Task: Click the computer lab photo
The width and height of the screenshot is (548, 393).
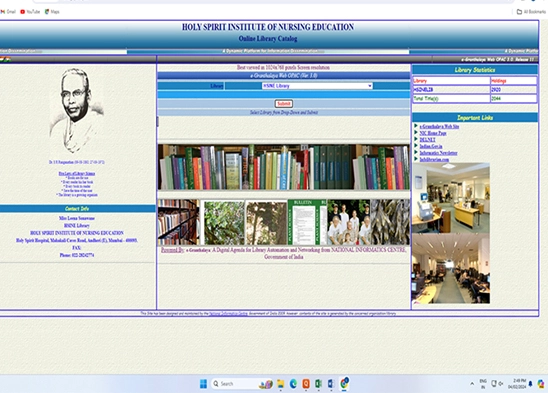Action: click(x=451, y=269)
